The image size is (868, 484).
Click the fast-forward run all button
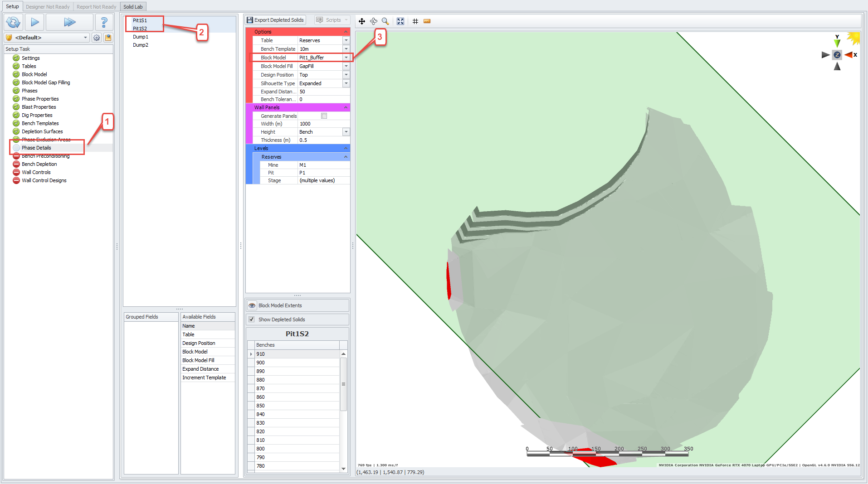pyautogui.click(x=69, y=22)
